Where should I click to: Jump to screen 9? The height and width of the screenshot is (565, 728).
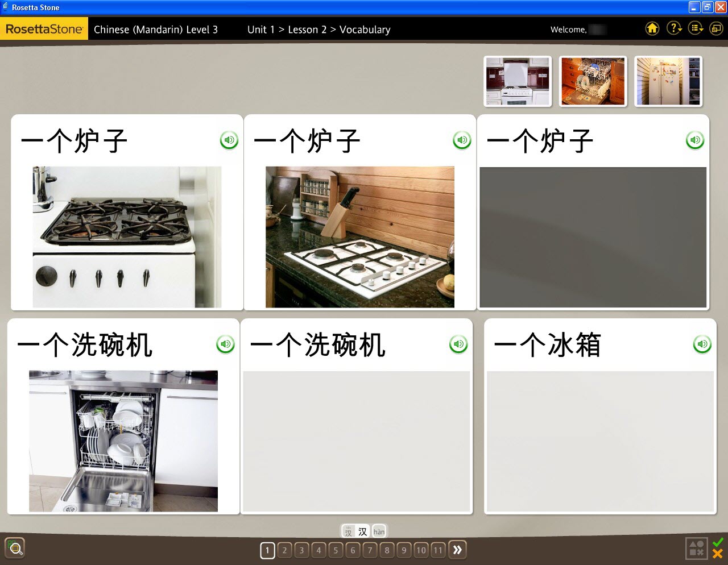point(404,550)
